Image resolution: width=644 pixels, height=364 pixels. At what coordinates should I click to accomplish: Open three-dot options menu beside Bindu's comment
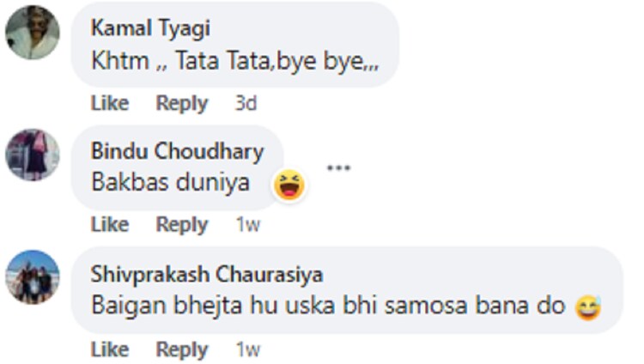click(x=338, y=167)
